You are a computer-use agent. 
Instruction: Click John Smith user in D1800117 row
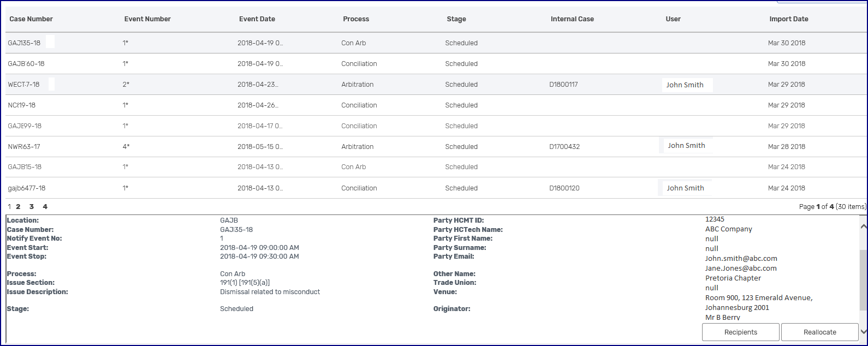coord(685,85)
